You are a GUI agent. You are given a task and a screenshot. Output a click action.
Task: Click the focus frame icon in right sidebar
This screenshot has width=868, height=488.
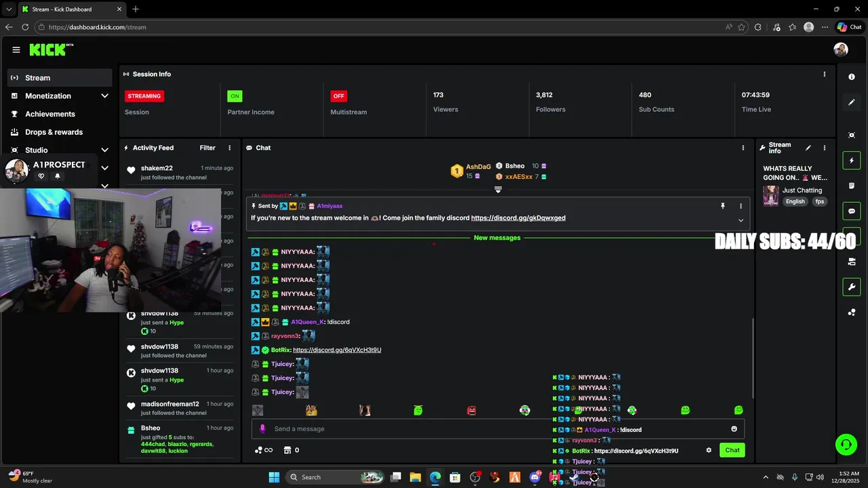pos(852,136)
